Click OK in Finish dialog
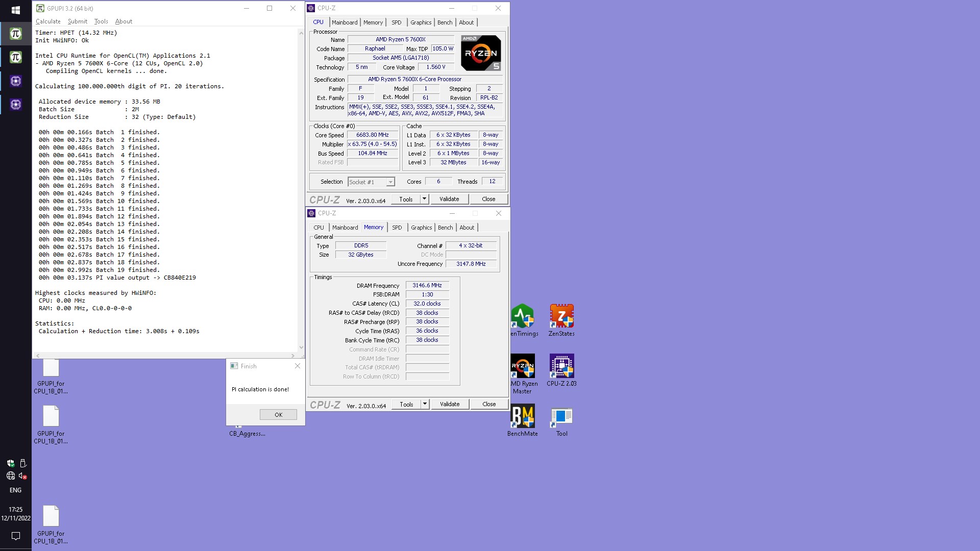Screen dimensions: 980x551 click(278, 415)
